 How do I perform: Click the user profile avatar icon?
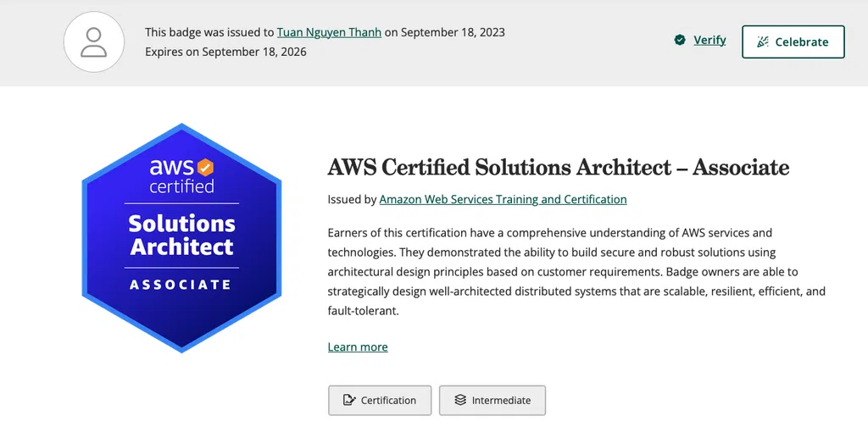point(93,42)
